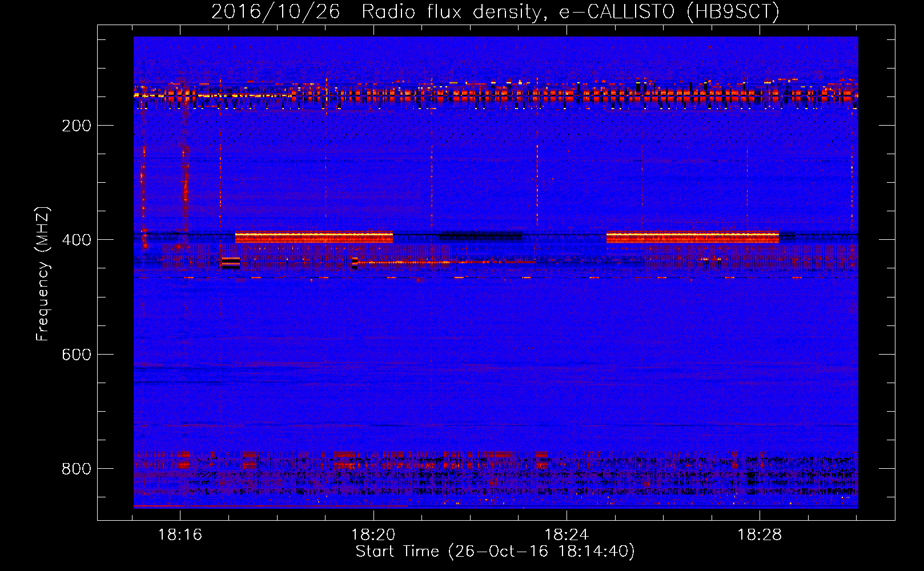Click the 'Start Time (26-Oct-16 18:14:40)' label
This screenshot has height=571, width=924.
[x=495, y=552]
